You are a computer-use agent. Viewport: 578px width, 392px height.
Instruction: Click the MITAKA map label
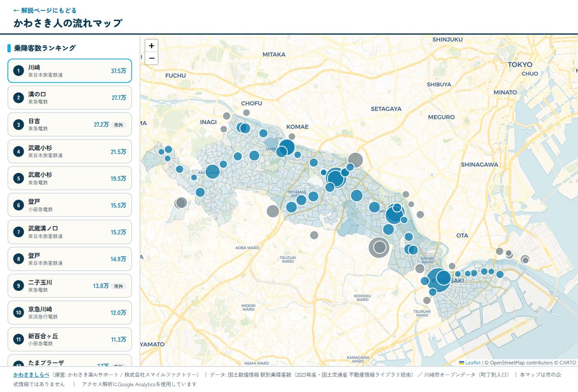pyautogui.click(x=274, y=54)
